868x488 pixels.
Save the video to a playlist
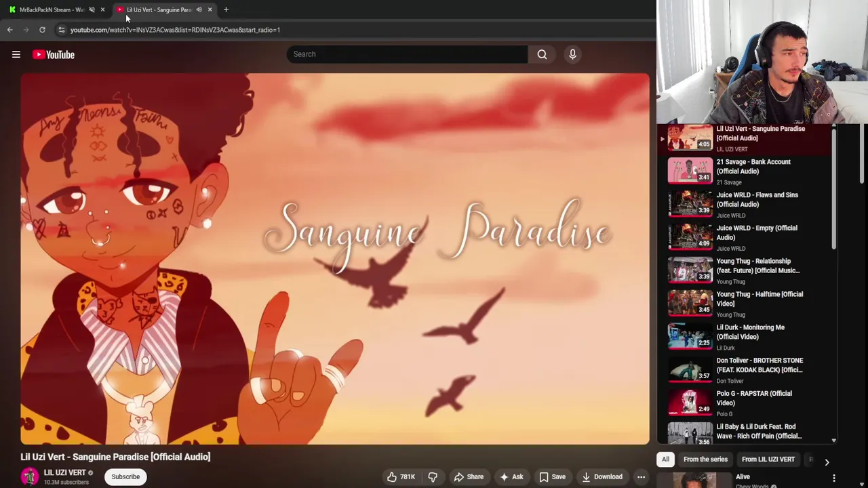click(x=552, y=476)
